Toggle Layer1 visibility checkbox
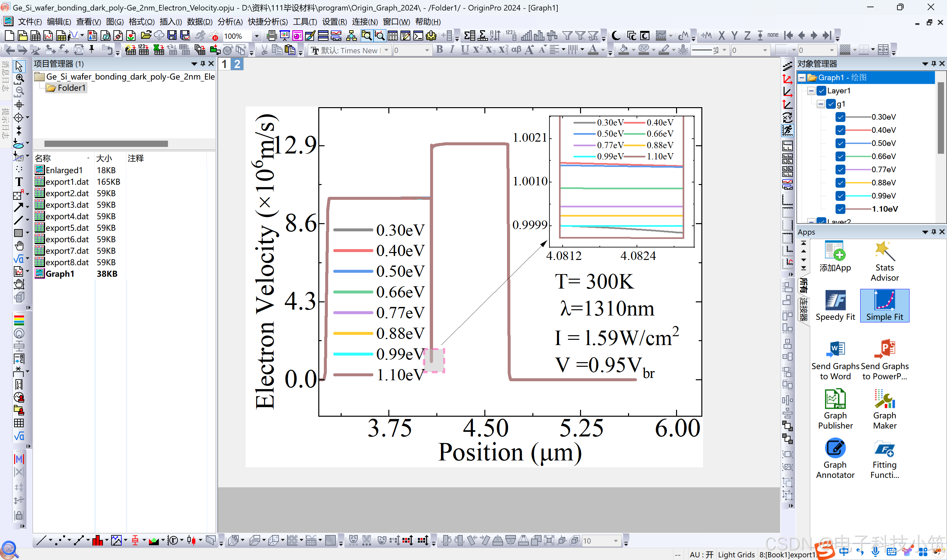 821,91
